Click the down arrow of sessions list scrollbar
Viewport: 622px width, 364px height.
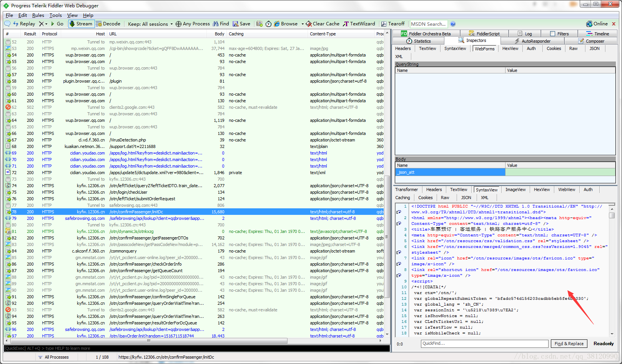(387, 334)
